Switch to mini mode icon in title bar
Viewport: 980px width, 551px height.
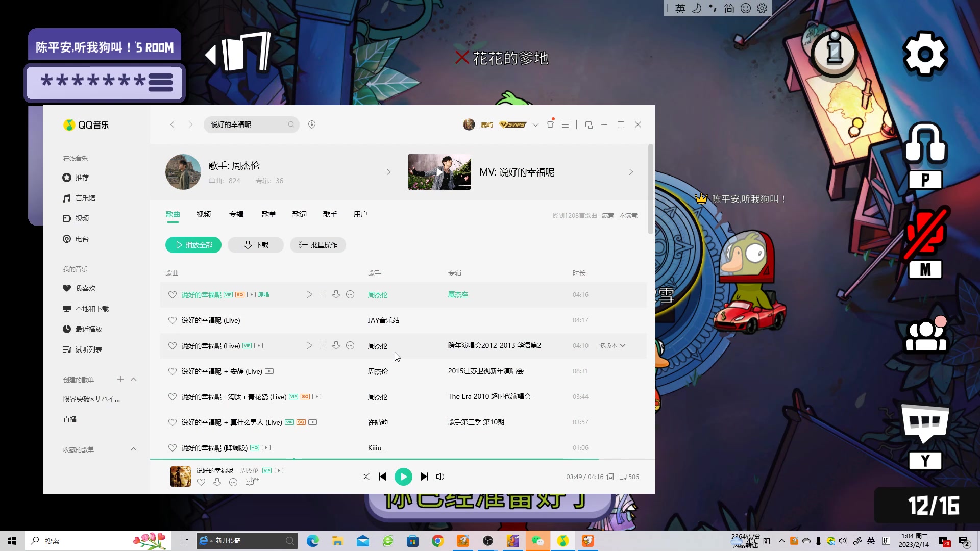tap(589, 124)
